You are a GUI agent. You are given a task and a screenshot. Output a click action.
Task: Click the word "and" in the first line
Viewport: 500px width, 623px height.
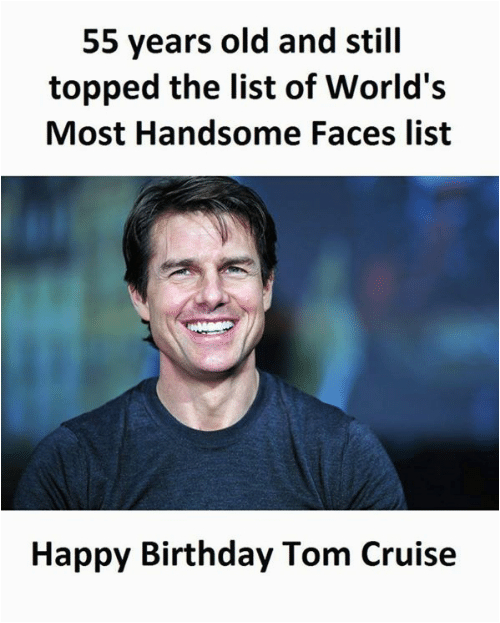(308, 41)
